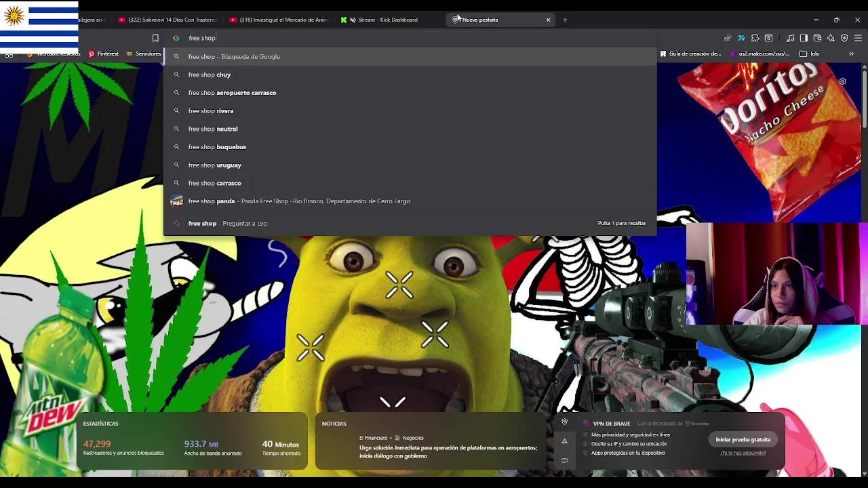Open the new tab page customize gear icon
The image size is (868, 488).
click(x=842, y=81)
